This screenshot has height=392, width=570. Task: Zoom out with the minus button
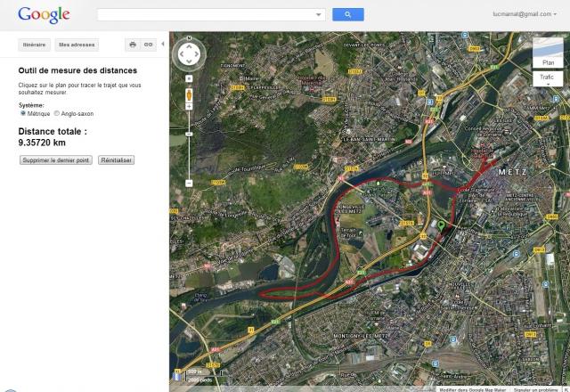pos(189,184)
